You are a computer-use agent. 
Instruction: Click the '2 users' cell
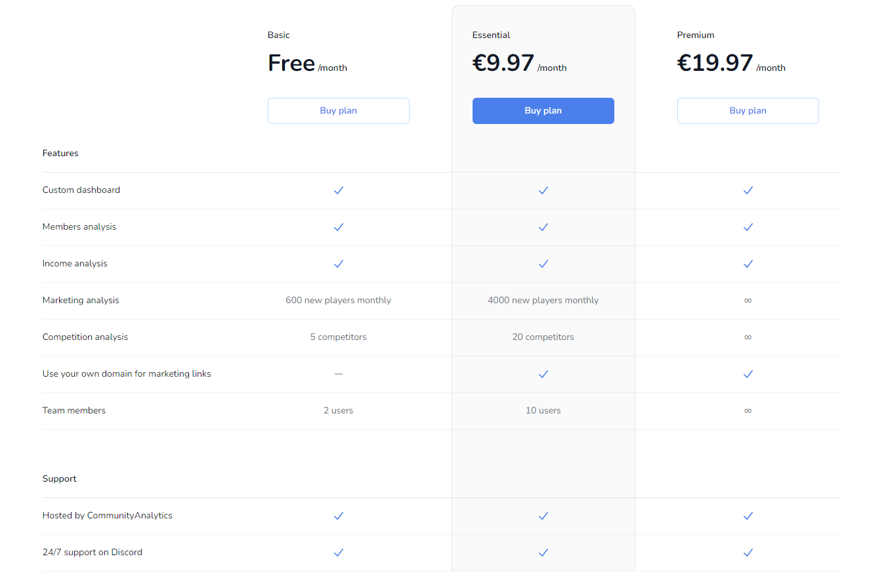[338, 411]
